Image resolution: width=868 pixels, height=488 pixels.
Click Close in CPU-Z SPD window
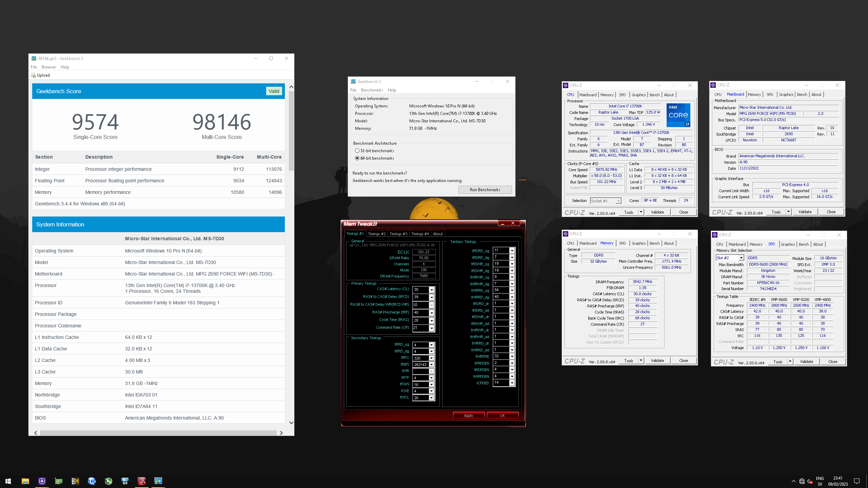[x=833, y=362]
